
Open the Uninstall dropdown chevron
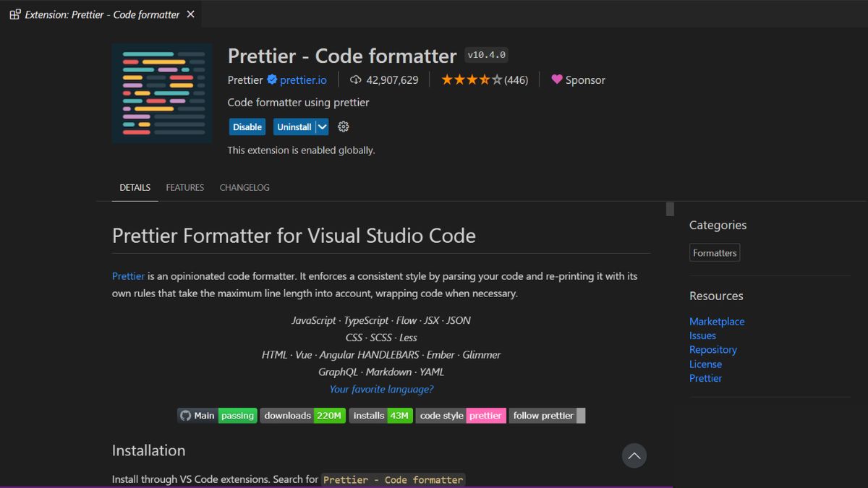click(x=321, y=127)
